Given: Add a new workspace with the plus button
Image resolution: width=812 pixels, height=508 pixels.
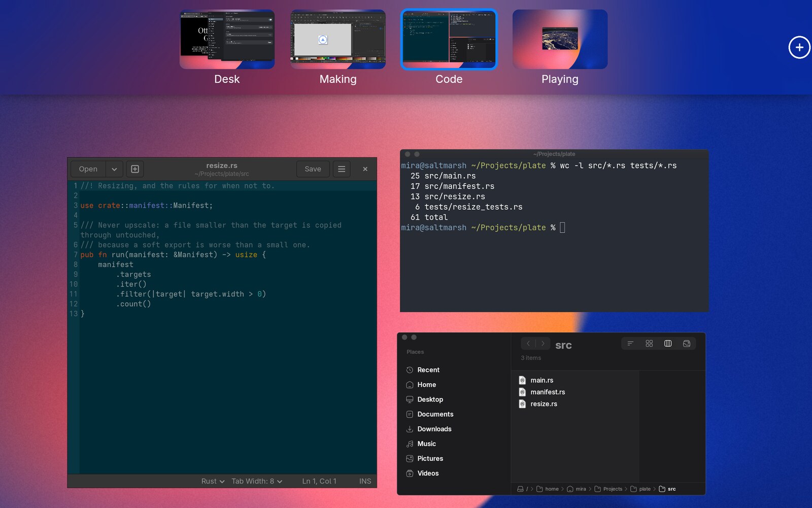Looking at the screenshot, I should tap(799, 47).
